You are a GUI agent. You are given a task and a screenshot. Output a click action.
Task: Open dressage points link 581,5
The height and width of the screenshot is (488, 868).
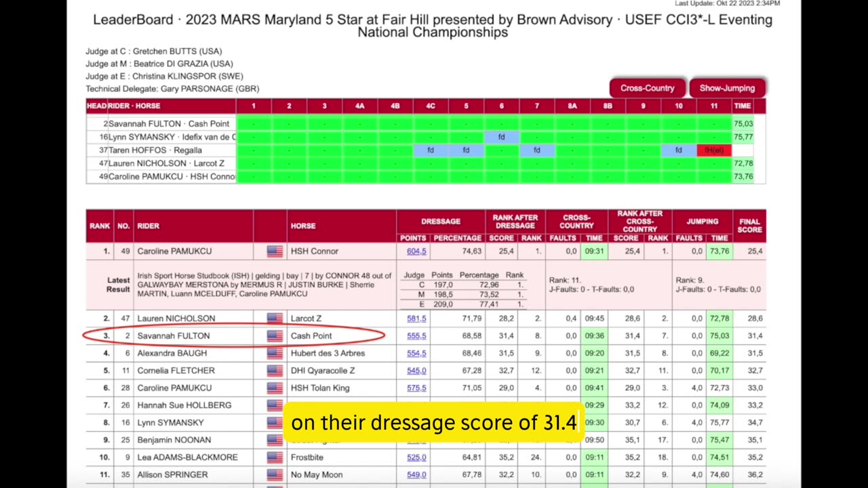pos(416,319)
